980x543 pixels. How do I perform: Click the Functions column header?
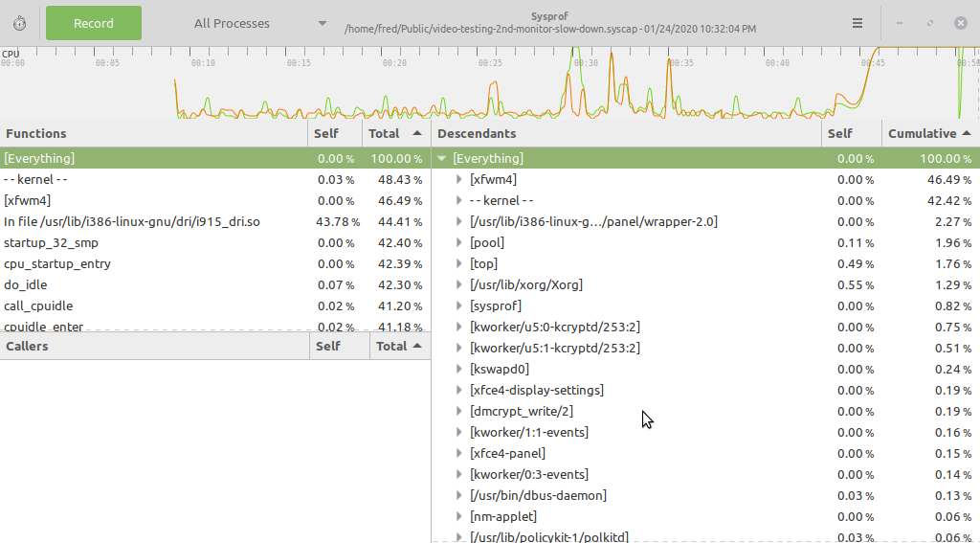tap(153, 134)
